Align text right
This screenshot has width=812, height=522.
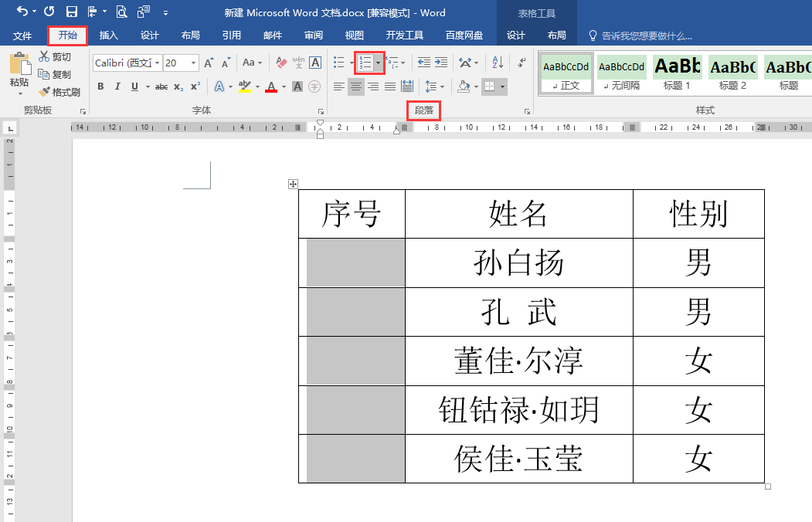click(373, 86)
